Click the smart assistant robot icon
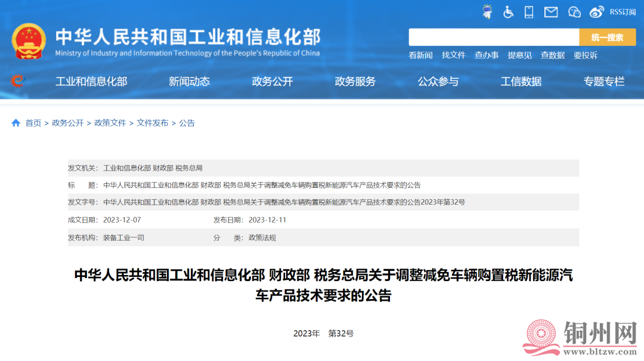 487,12
